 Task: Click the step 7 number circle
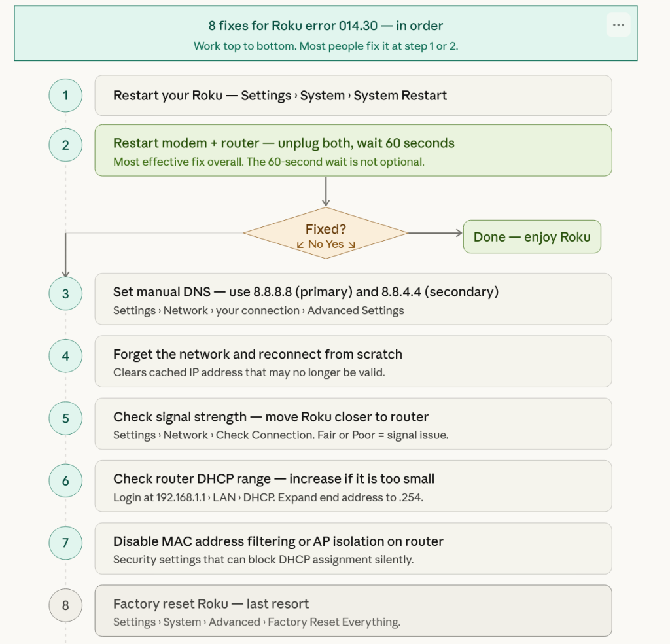[65, 543]
